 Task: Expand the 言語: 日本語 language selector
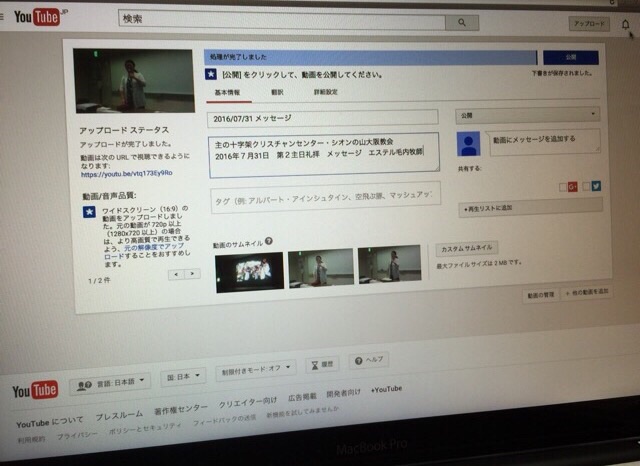click(111, 381)
